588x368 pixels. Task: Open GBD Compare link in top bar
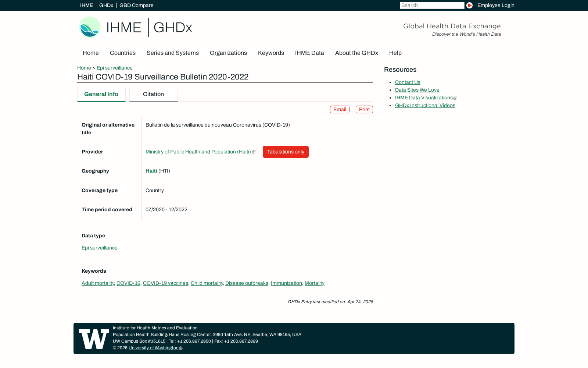136,5
